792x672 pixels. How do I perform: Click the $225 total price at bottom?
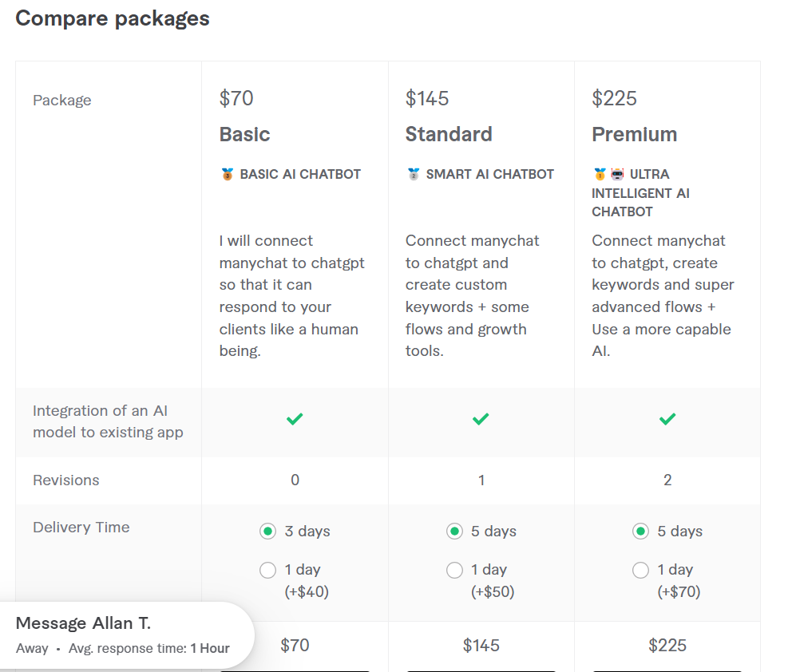[667, 645]
